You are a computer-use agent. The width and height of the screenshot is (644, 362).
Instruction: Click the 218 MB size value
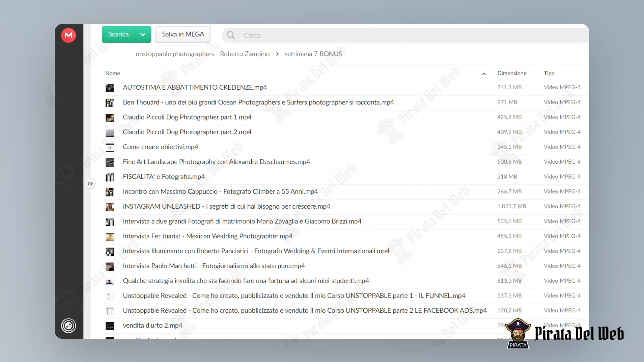tap(507, 177)
